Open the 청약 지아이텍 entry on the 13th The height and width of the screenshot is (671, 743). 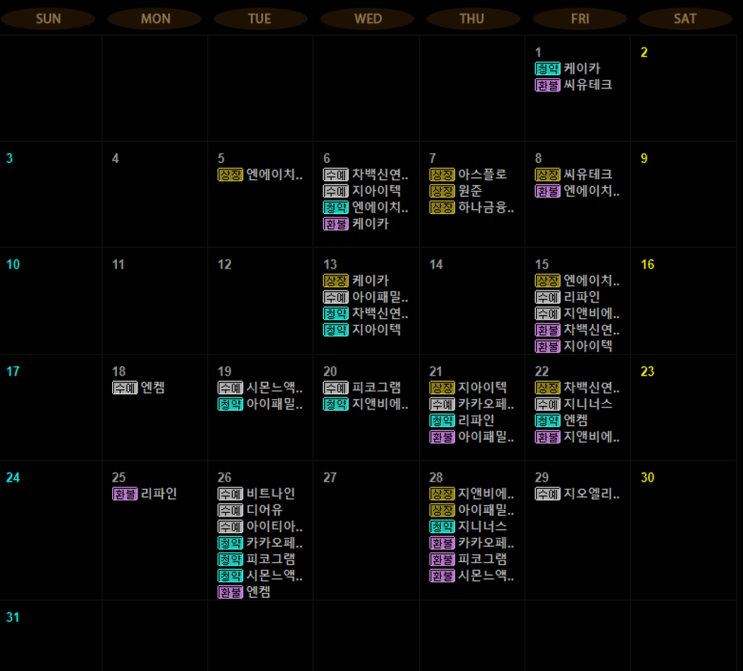tap(362, 330)
